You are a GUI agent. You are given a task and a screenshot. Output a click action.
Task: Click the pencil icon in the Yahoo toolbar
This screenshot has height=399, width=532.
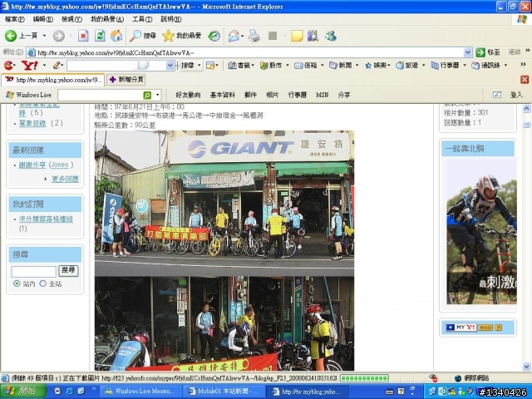57,65
